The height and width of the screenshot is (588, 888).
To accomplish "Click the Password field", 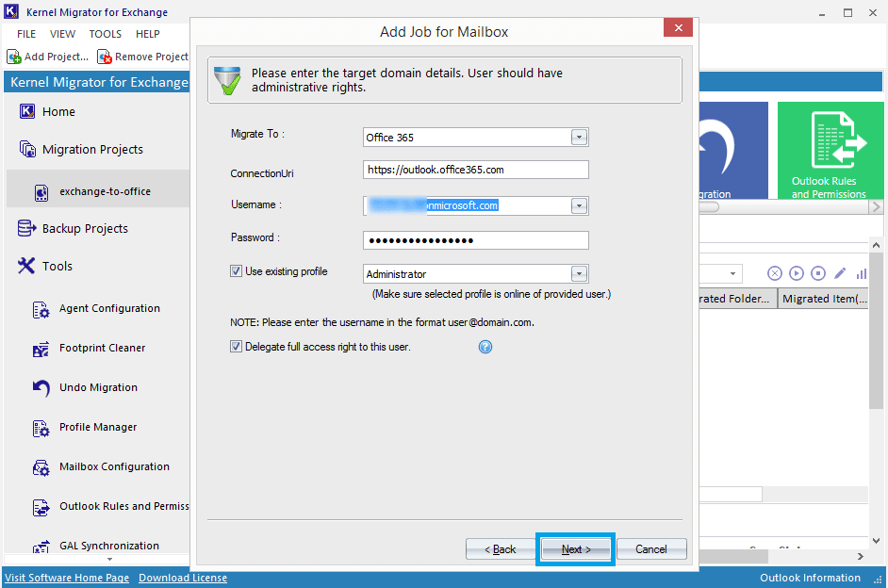I will coord(476,240).
